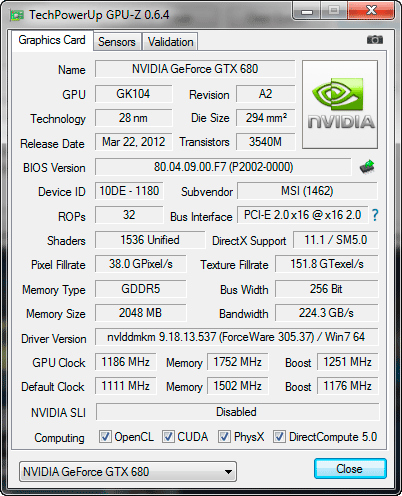Click the BIOS Version field
402x496 pixels.
click(x=223, y=167)
